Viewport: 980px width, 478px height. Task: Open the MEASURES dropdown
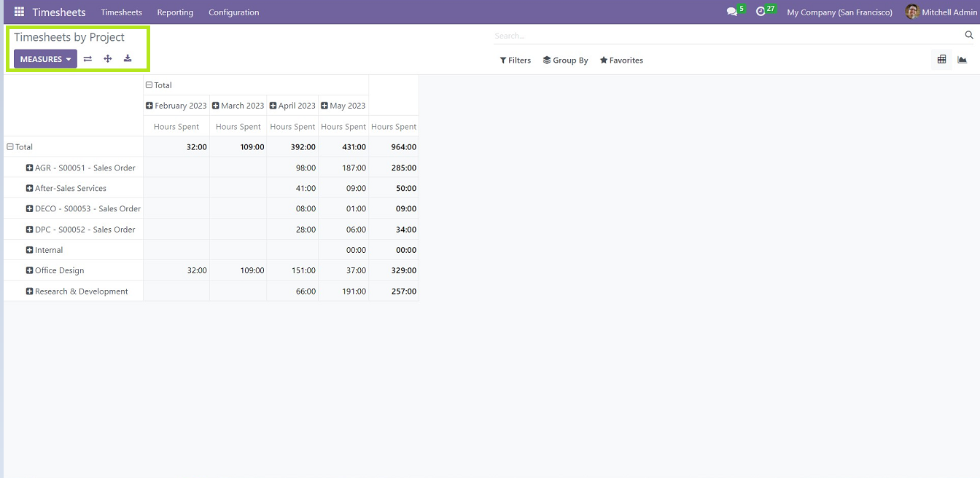click(45, 59)
